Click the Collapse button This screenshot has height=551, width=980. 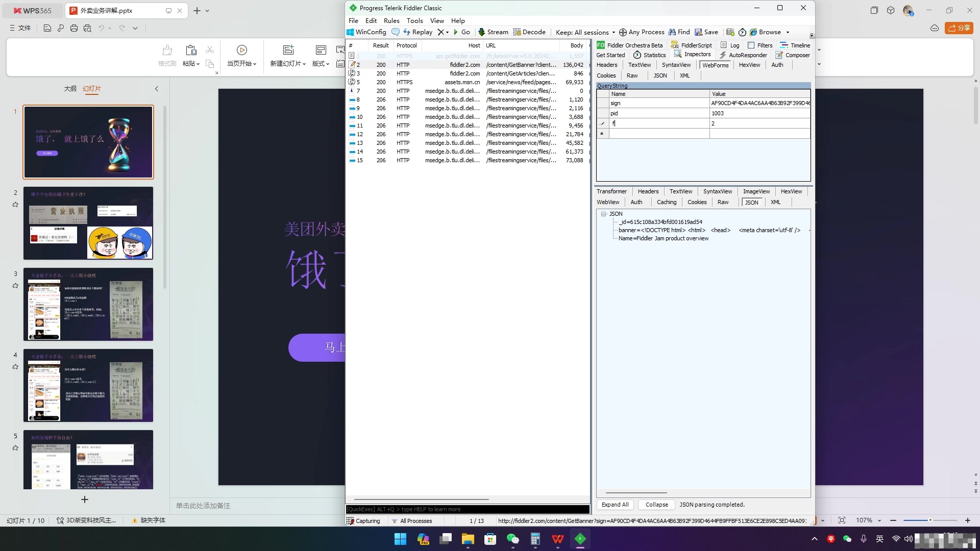pyautogui.click(x=656, y=505)
